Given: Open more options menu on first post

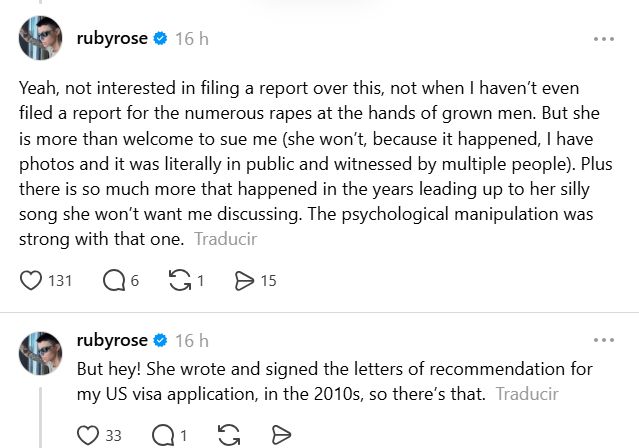Looking at the screenshot, I should 604,39.
